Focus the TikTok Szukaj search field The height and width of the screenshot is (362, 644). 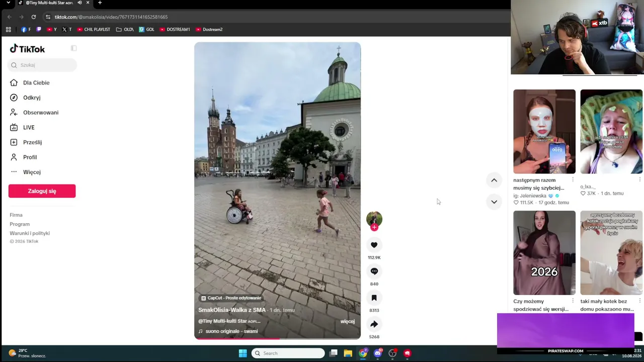(42, 65)
